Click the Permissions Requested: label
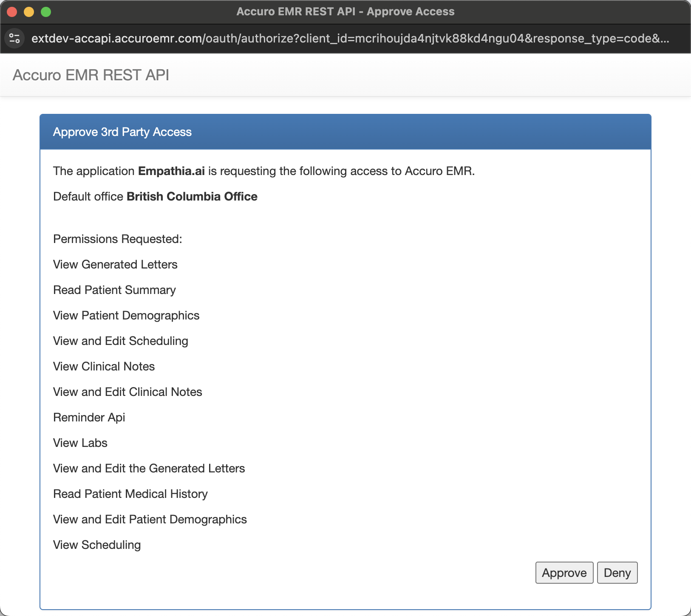The image size is (691, 616). pos(118,239)
